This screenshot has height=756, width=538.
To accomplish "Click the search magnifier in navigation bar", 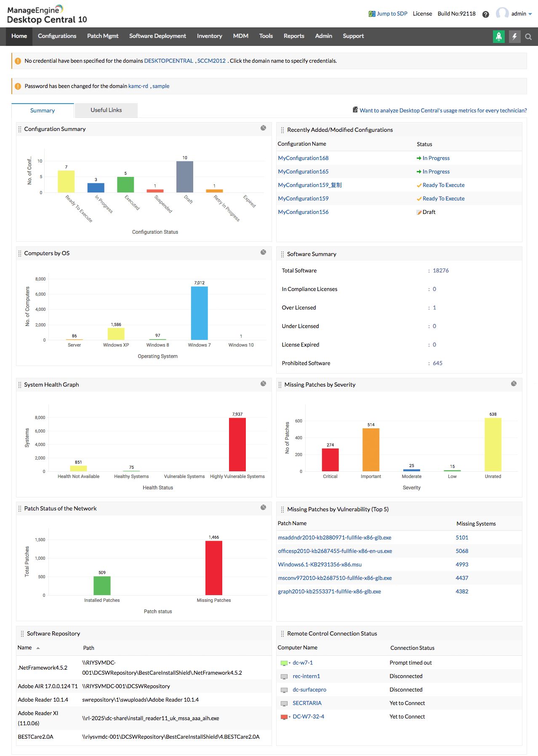I will click(x=528, y=37).
